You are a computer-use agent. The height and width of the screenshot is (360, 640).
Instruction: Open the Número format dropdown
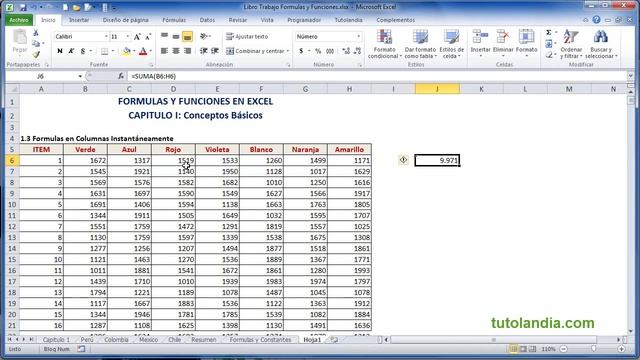tap(358, 37)
